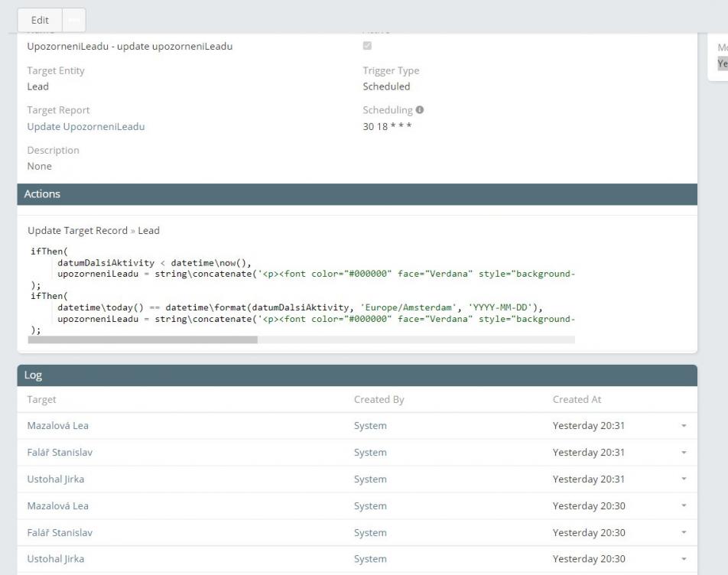Open Falář Stanislav log entry at 20:31
The height and width of the screenshot is (575, 728).
[x=60, y=453]
